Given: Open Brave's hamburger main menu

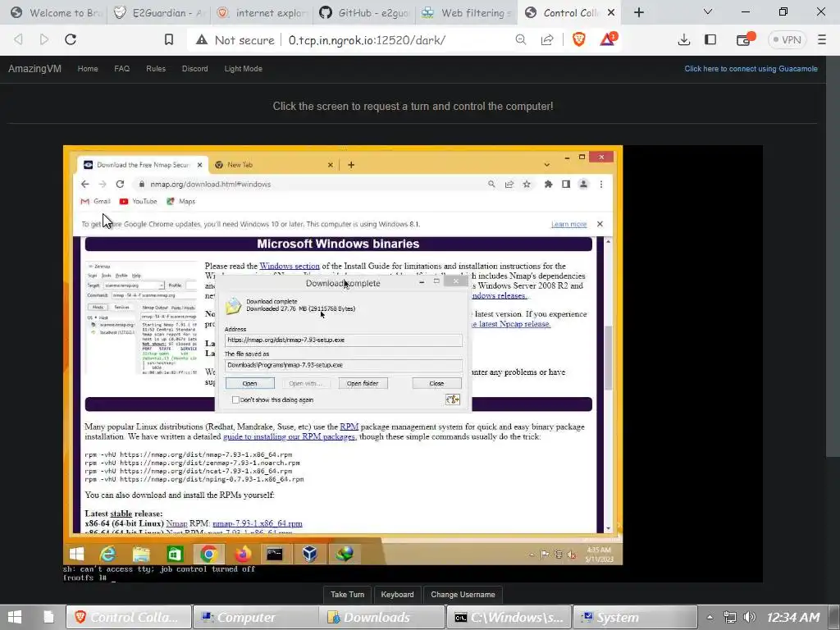Looking at the screenshot, I should point(822,39).
